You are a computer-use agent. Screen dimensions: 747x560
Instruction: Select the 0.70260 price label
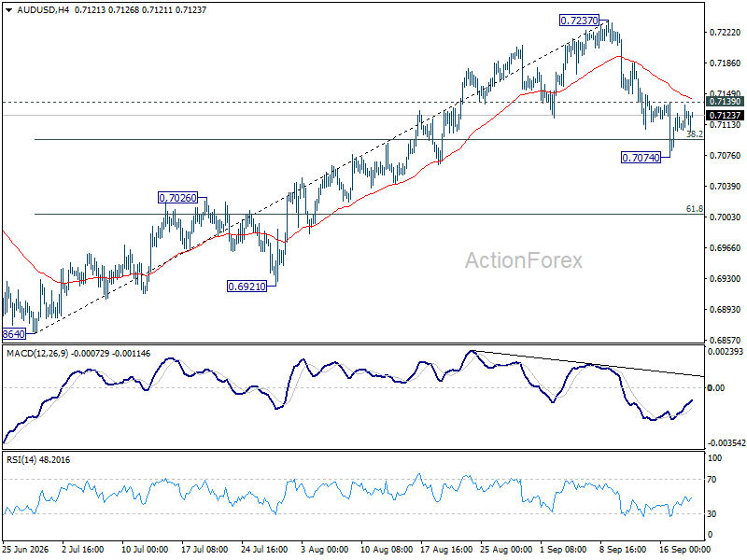[x=177, y=198]
